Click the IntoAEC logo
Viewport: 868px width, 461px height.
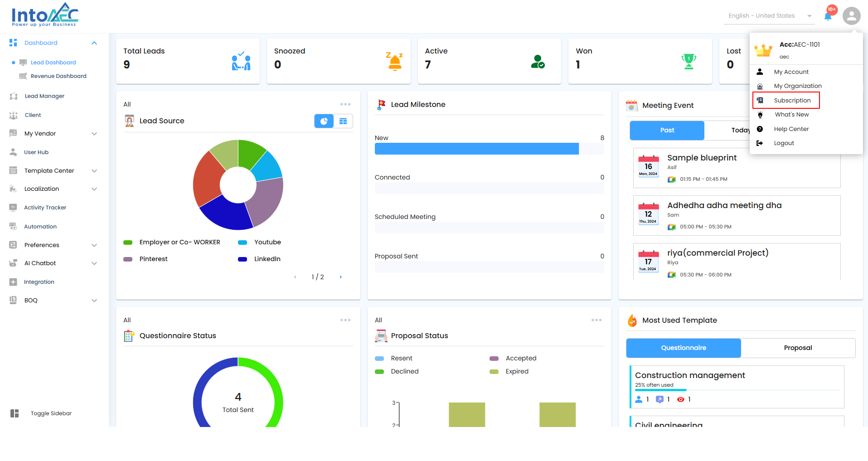(x=45, y=15)
